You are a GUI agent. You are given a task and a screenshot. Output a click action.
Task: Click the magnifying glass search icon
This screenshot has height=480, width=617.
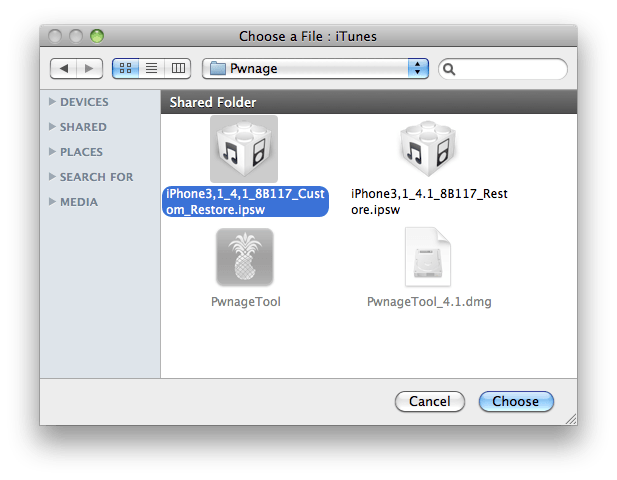point(450,69)
